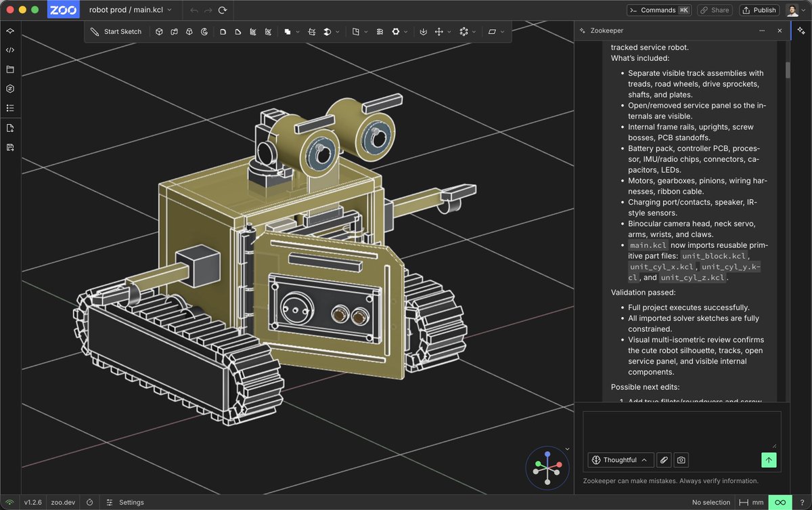Viewport: 812px width, 510px height.
Task: Click the red X axis gizmo dot
Action: 560,465
